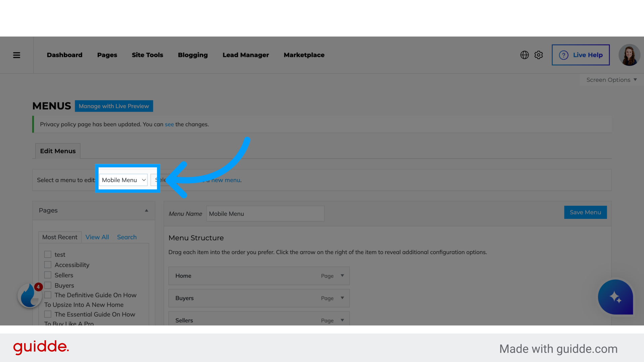The image size is (644, 362).
Task: Open the profile avatar picture
Action: (x=629, y=55)
